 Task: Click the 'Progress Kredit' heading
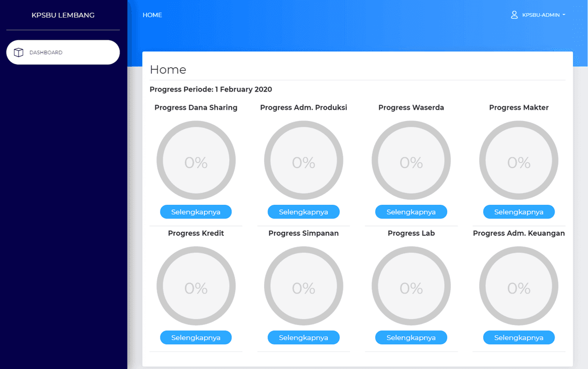196,233
